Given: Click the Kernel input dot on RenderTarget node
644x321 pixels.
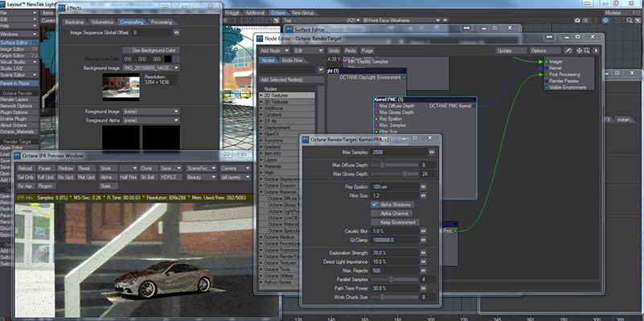Looking at the screenshot, I should coord(546,68).
